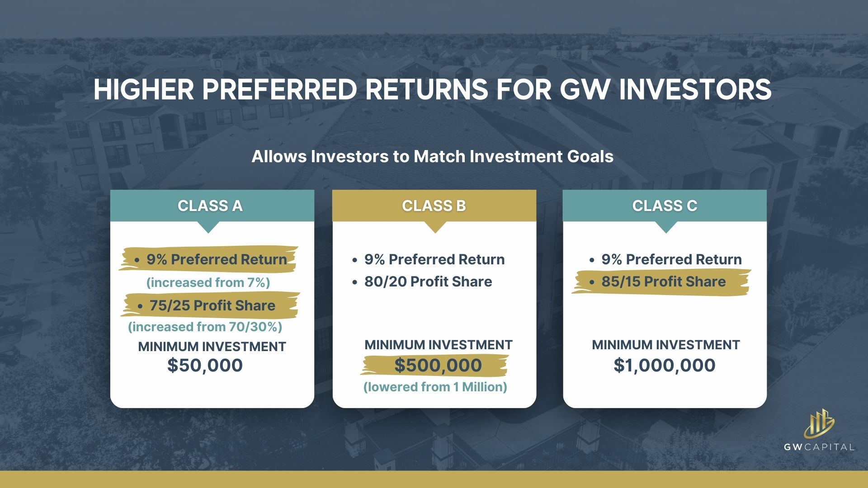Click the 75/25 Profit Share highlight
Screen dimensions: 868x488
[212, 305]
